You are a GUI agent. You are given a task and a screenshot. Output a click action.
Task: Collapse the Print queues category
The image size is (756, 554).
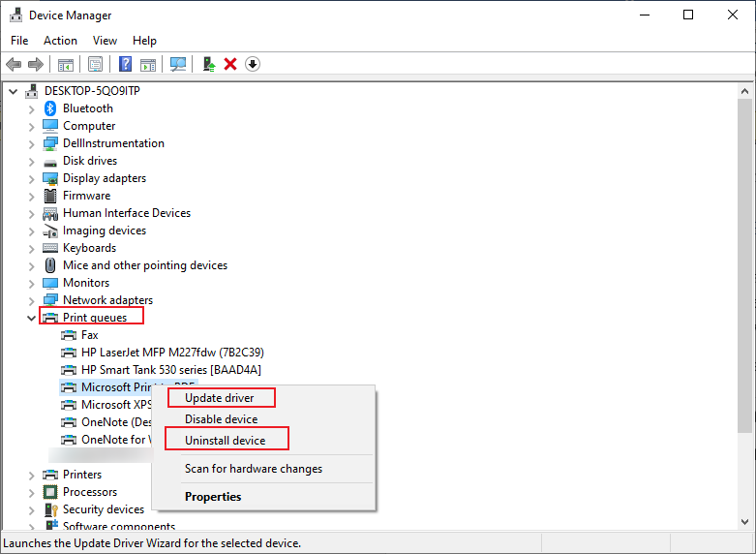pyautogui.click(x=31, y=318)
